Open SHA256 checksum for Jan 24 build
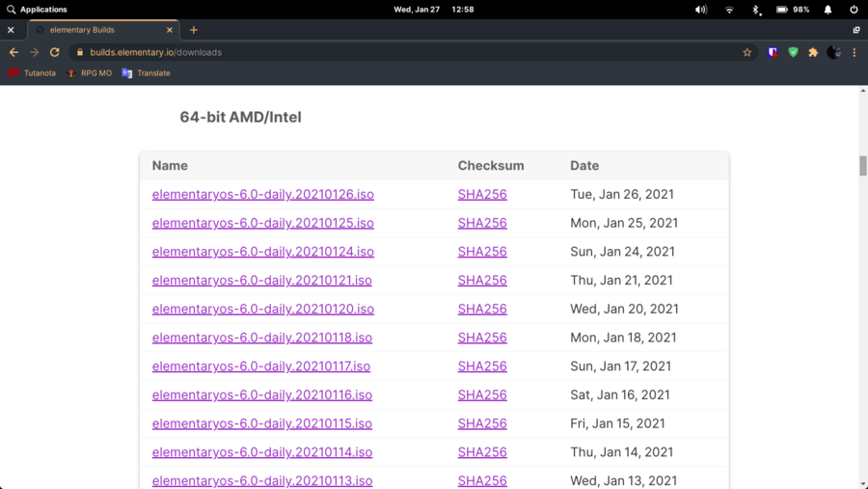 (x=482, y=252)
